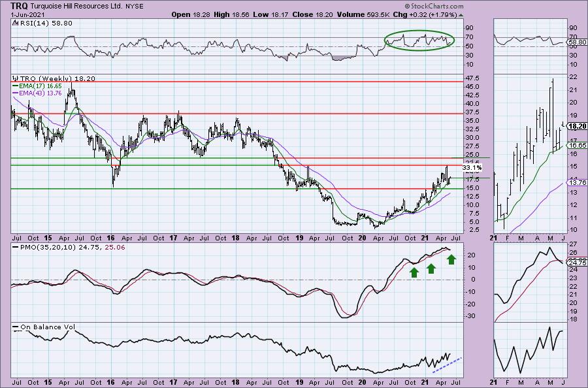Screen dimensions: 588x388
Task: Click the 16.65 EMA value tag in the zoom panel
Action: [x=578, y=146]
